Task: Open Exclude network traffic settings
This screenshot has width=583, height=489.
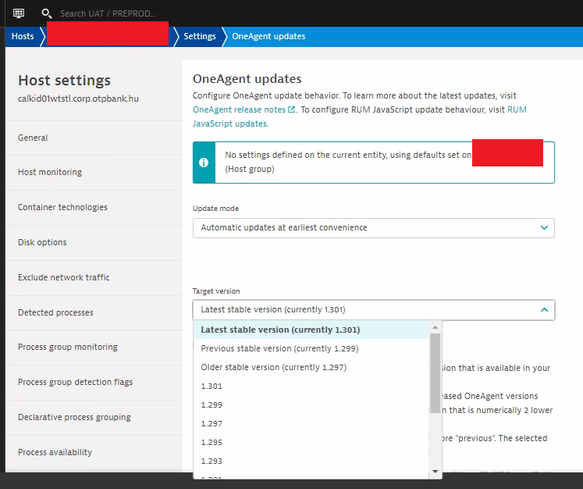Action: point(94,277)
